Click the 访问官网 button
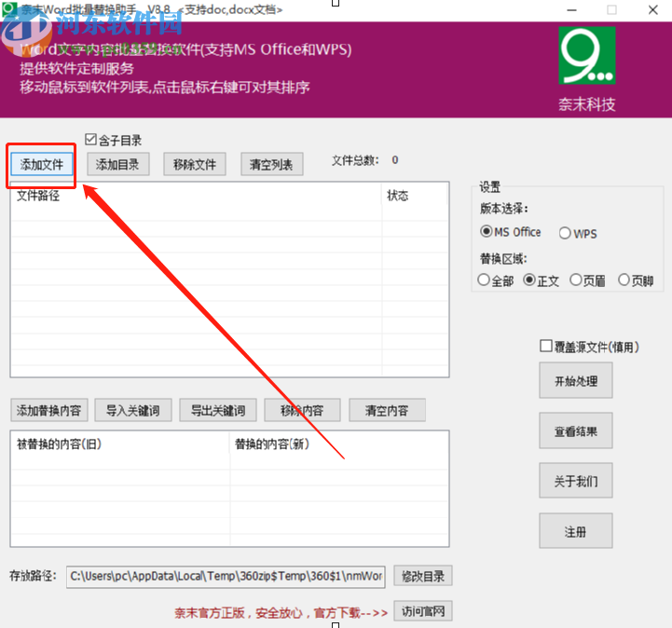The width and height of the screenshot is (672, 628). click(422, 611)
